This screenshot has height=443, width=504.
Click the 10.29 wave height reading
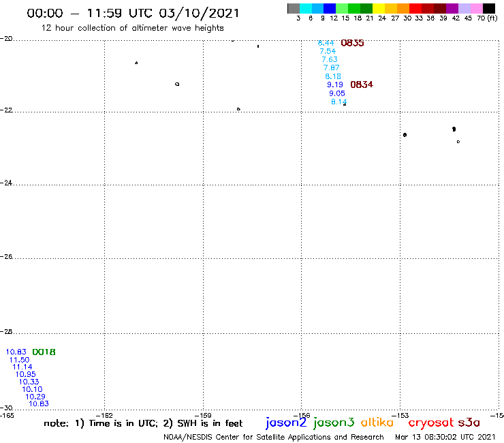(x=35, y=397)
